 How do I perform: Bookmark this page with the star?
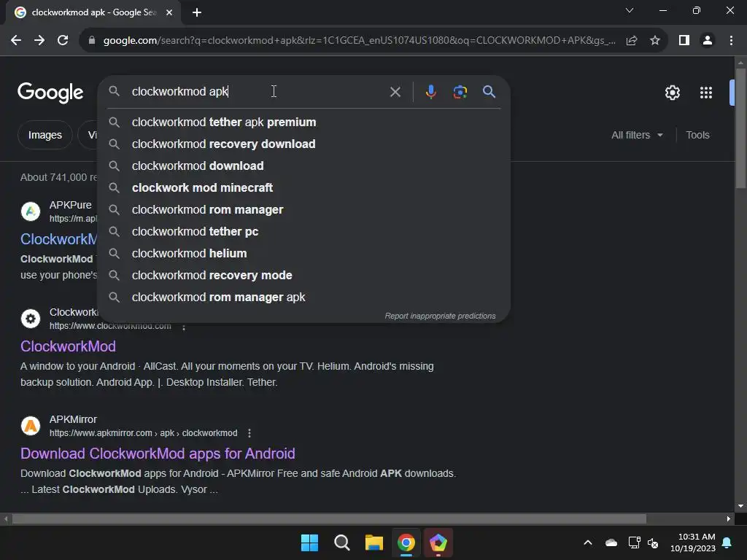pos(655,41)
